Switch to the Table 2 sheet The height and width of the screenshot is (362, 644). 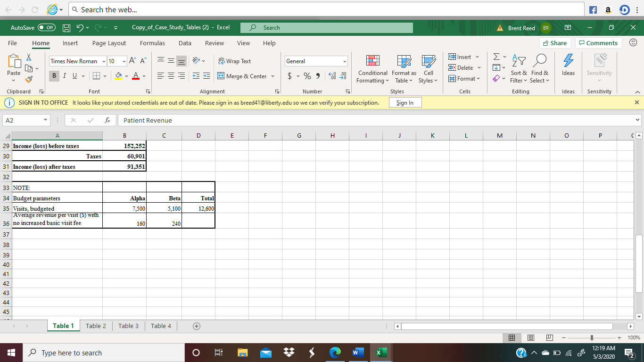tap(96, 326)
